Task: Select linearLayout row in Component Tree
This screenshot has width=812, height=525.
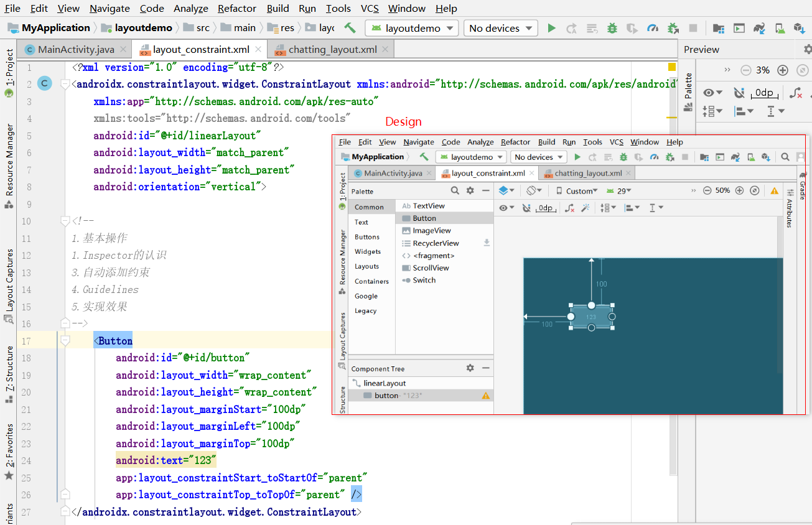Action: (x=422, y=383)
